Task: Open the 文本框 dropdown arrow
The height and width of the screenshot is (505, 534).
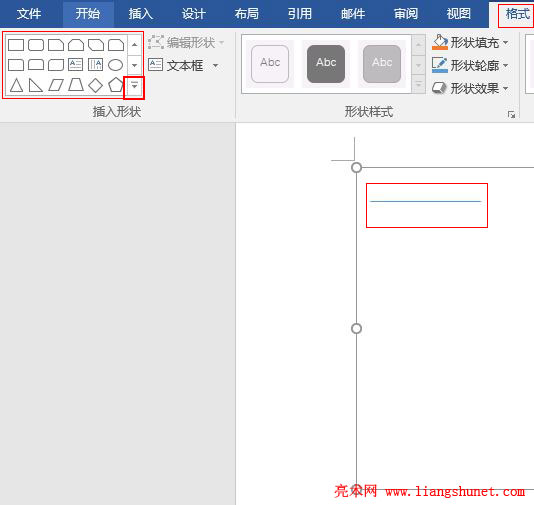Action: click(x=216, y=65)
